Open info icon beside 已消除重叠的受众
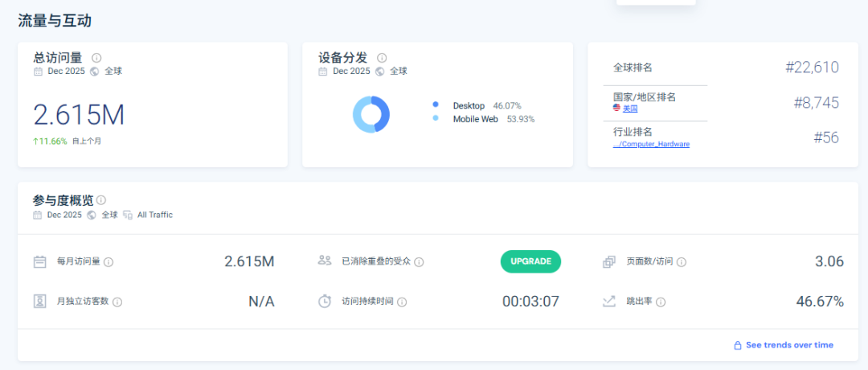 point(419,262)
